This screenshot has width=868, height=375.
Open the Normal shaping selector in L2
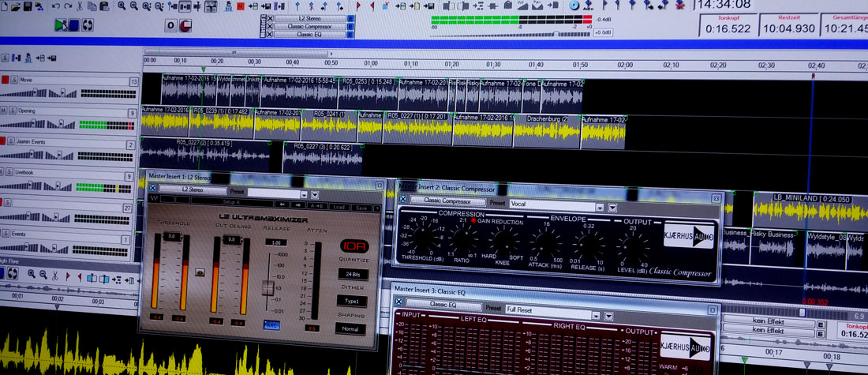pos(350,328)
